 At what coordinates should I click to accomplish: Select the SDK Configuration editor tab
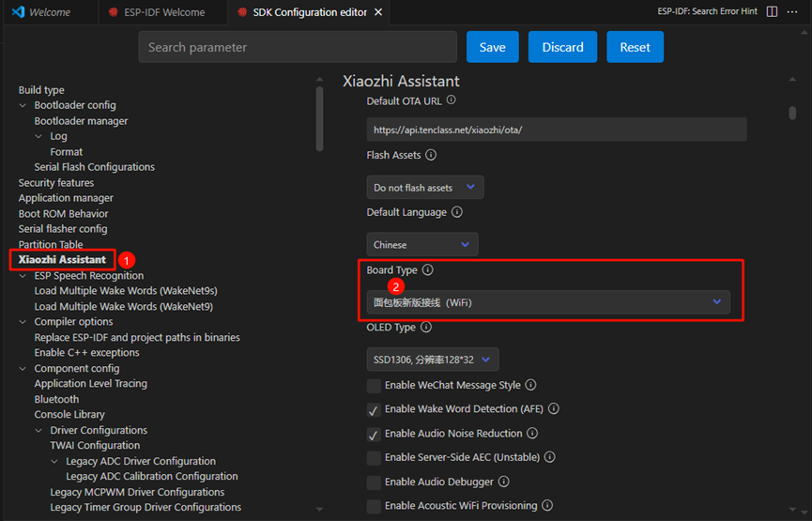click(309, 12)
